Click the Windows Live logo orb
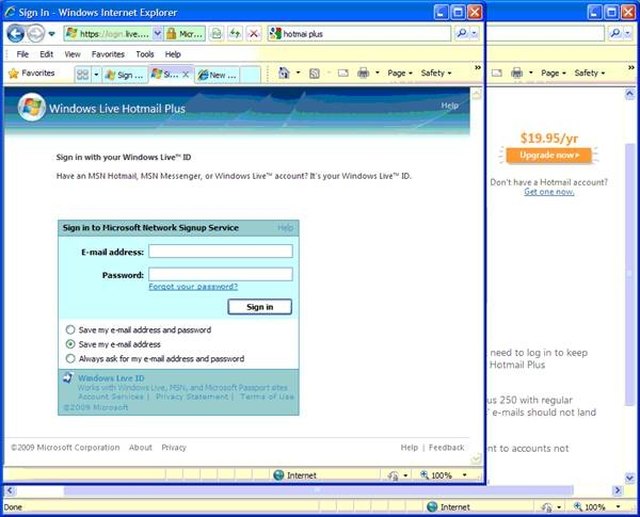 (31, 107)
